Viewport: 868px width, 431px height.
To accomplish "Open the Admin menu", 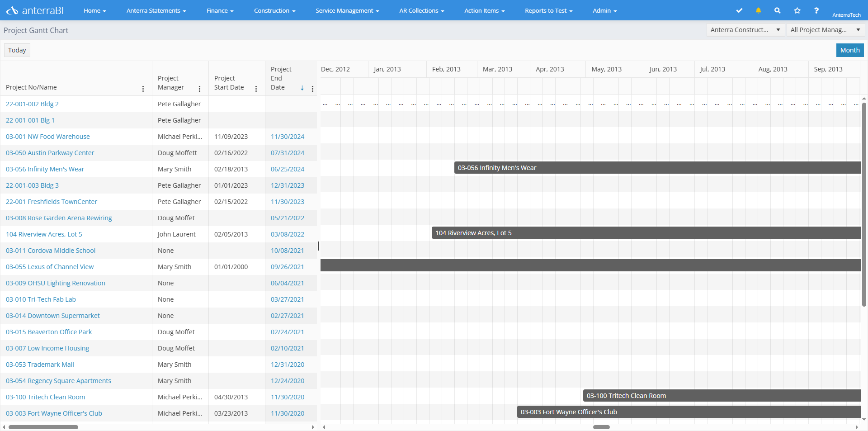I will tap(605, 10).
